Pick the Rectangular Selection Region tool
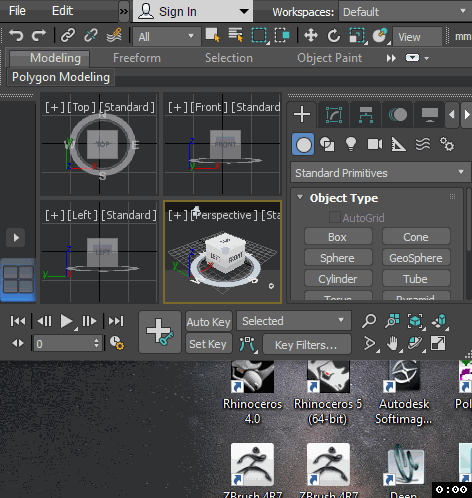The width and height of the screenshot is (472, 498). pos(259,35)
